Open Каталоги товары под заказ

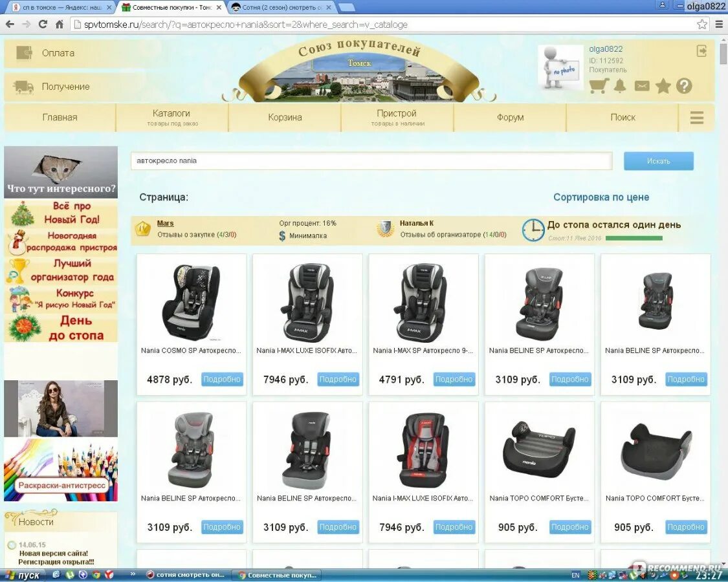pos(171,118)
